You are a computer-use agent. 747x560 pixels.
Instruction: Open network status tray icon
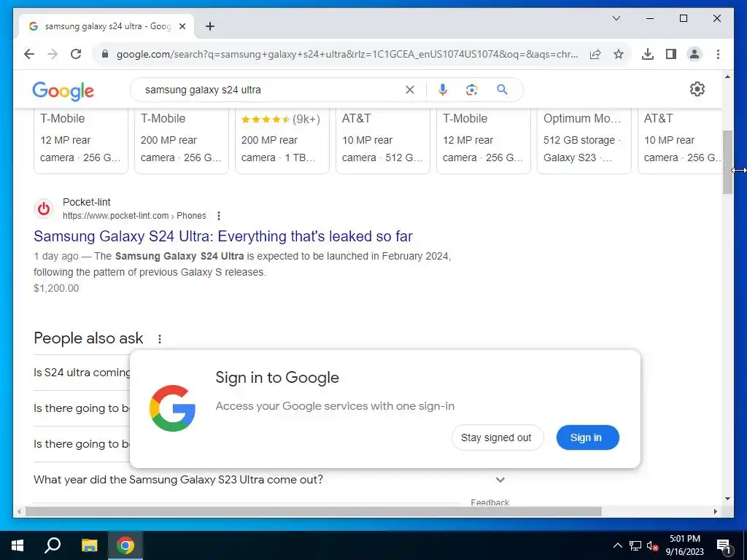point(635,545)
